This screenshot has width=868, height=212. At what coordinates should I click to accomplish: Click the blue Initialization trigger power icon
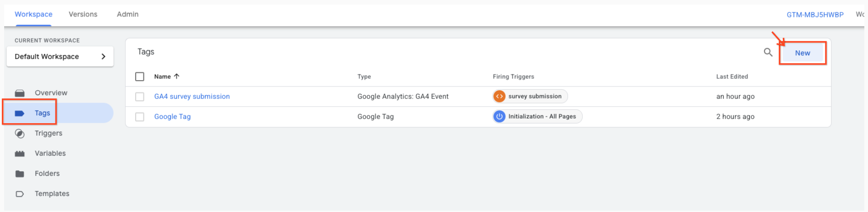[x=499, y=116]
